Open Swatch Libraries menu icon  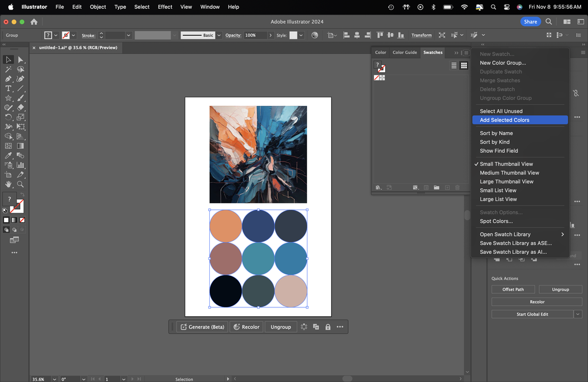coord(379,188)
